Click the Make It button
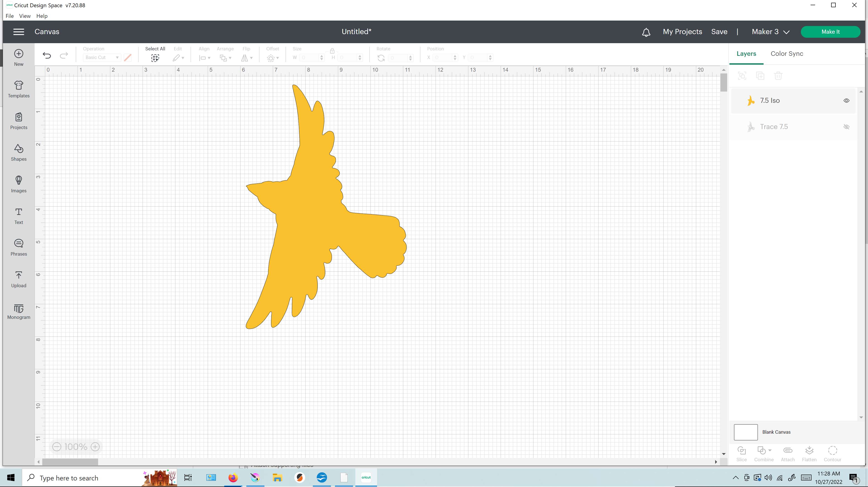 click(830, 32)
